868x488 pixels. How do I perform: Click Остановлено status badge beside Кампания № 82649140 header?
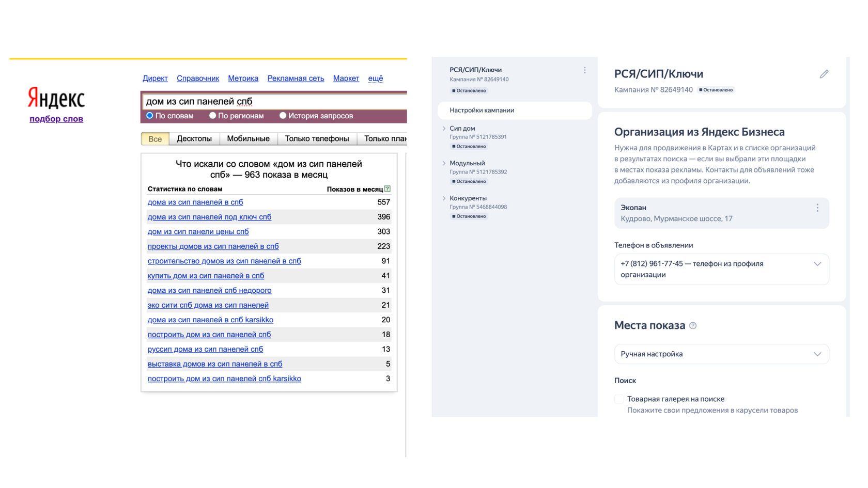tap(716, 90)
